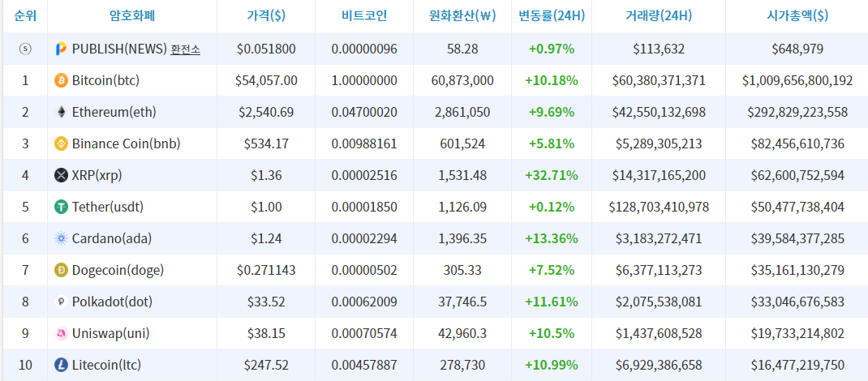Click the Bitcoin orange logo icon
Viewport: 868px width, 381px height.
61,81
